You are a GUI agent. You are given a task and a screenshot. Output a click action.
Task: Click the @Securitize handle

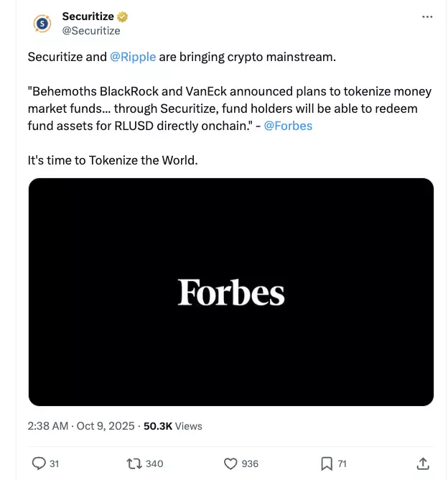91,31
